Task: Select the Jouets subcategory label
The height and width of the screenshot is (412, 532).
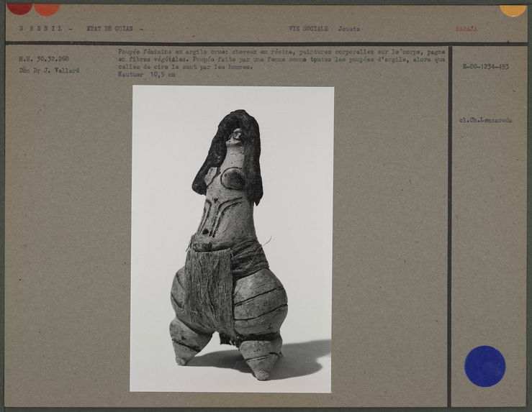Action: [x=350, y=29]
